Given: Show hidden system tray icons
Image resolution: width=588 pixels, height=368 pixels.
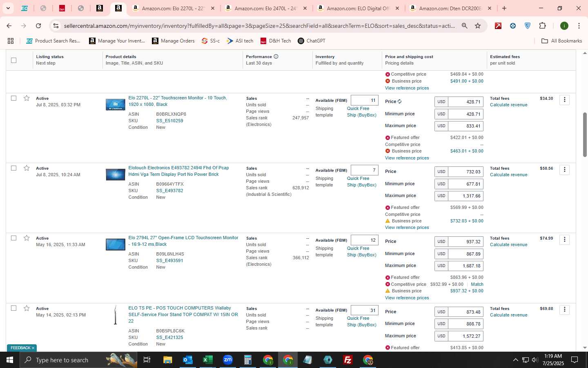Looking at the screenshot, I should (515, 360).
